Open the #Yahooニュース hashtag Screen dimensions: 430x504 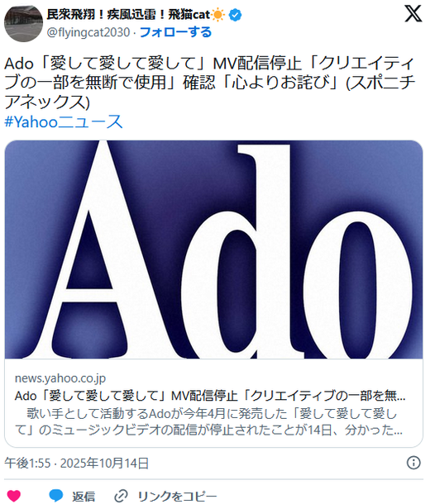pyautogui.click(x=64, y=121)
